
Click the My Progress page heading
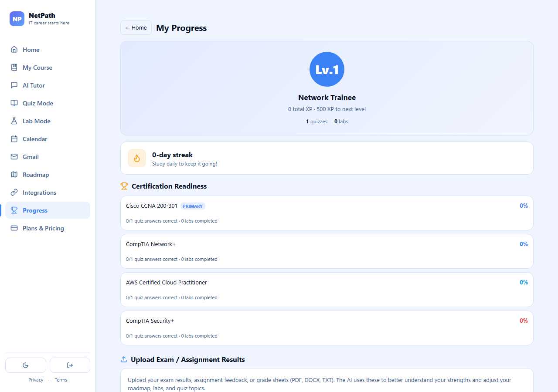(181, 28)
